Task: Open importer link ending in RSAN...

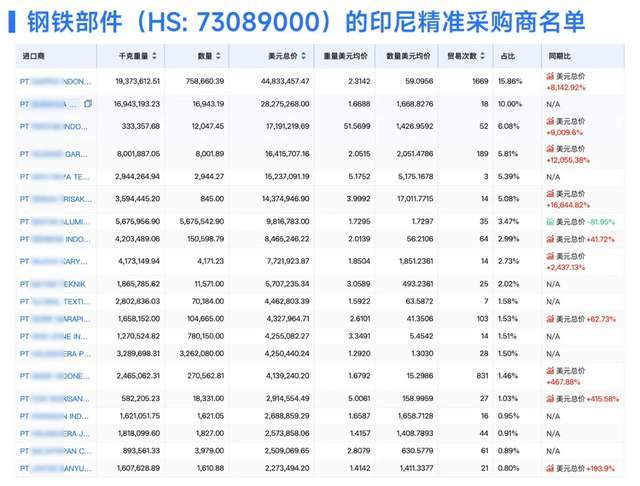Action: click(55, 399)
